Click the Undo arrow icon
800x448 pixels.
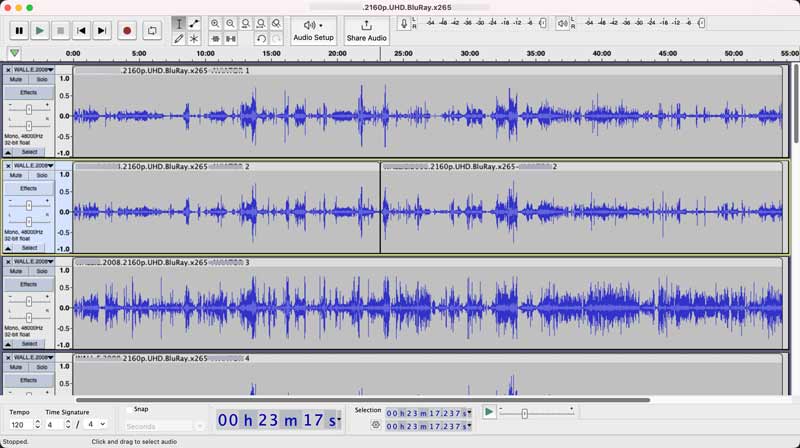point(261,39)
